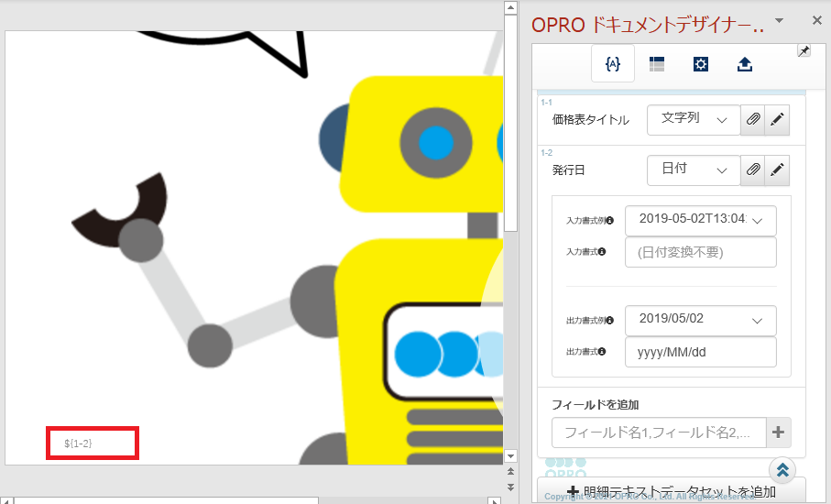This screenshot has width=831, height=504.
Task: Click the double-chevron collapse up button
Action: (782, 470)
